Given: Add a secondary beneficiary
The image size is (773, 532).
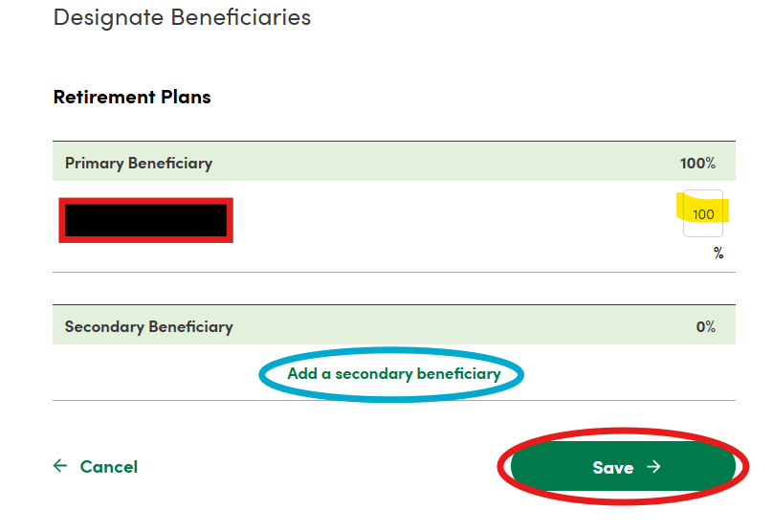Looking at the screenshot, I should [x=393, y=374].
